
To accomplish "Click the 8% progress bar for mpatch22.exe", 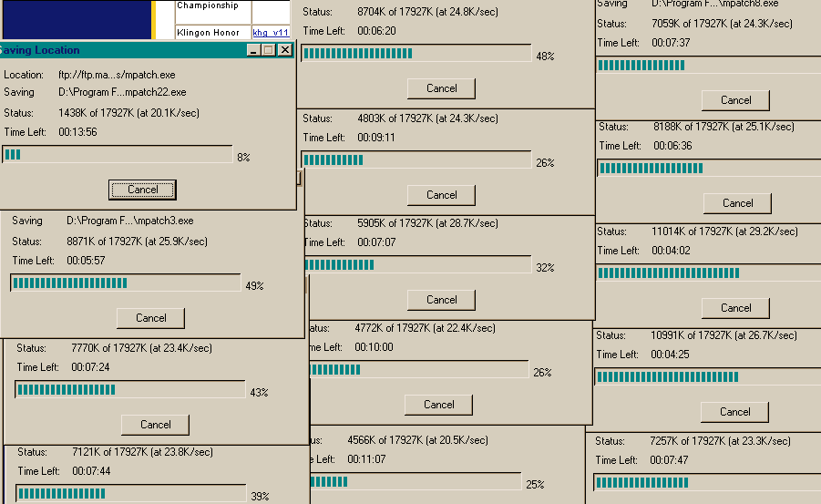I will [118, 155].
